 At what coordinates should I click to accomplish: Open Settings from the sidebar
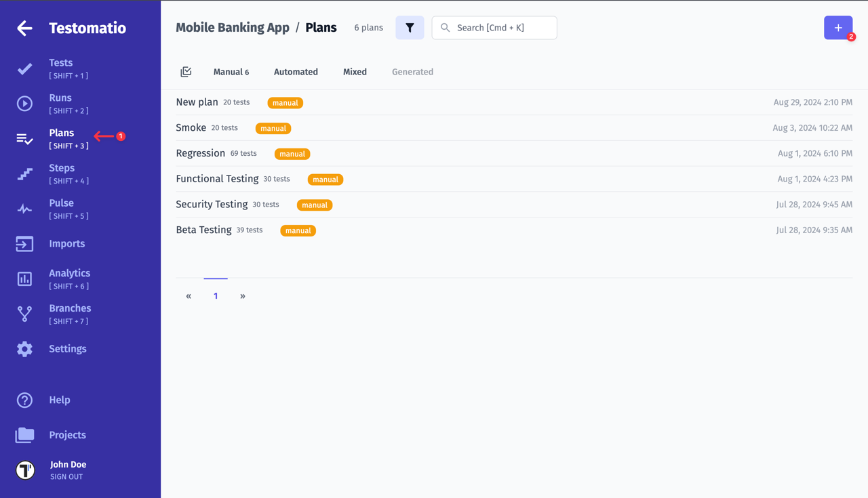coord(67,348)
